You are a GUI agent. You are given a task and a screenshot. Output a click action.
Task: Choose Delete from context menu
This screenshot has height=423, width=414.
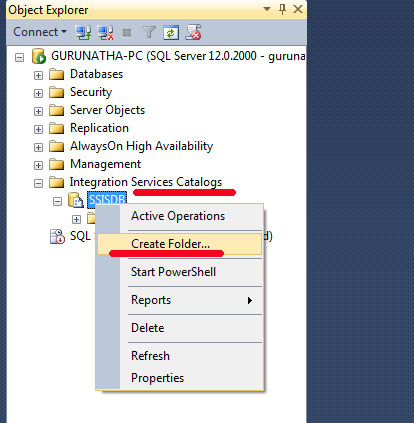click(x=179, y=328)
